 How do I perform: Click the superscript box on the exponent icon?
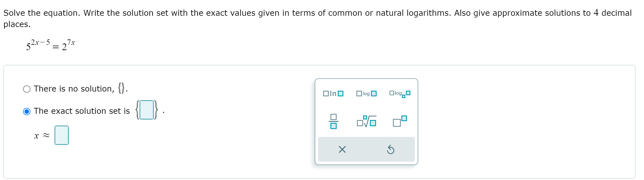click(x=404, y=118)
